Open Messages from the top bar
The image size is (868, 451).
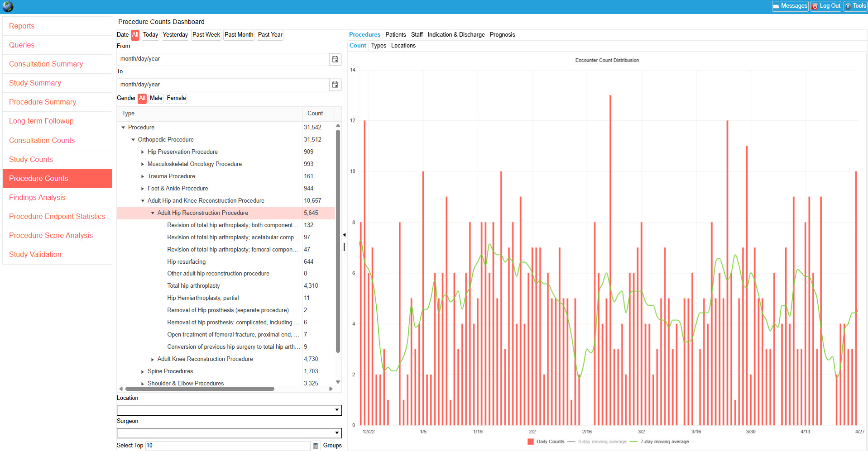tap(790, 6)
